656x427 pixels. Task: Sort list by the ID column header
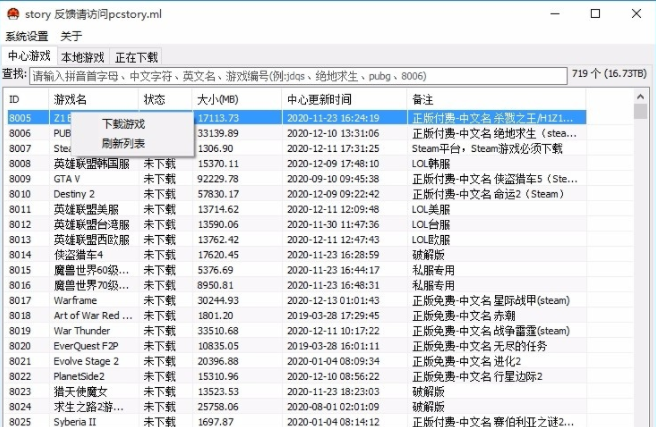click(x=27, y=100)
